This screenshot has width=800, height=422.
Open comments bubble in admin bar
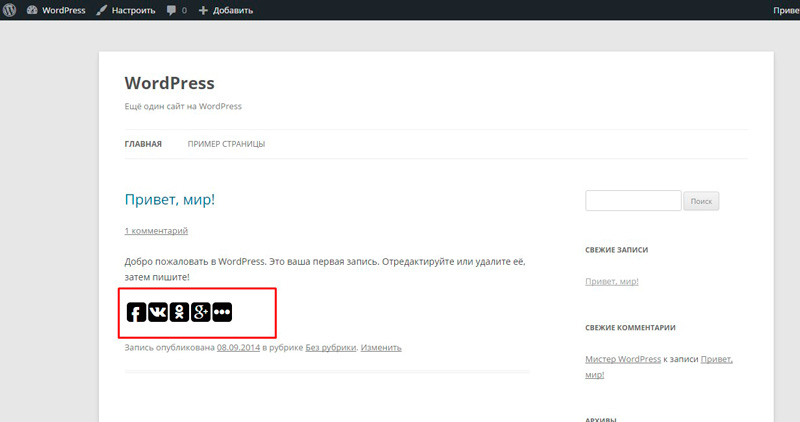[177, 10]
